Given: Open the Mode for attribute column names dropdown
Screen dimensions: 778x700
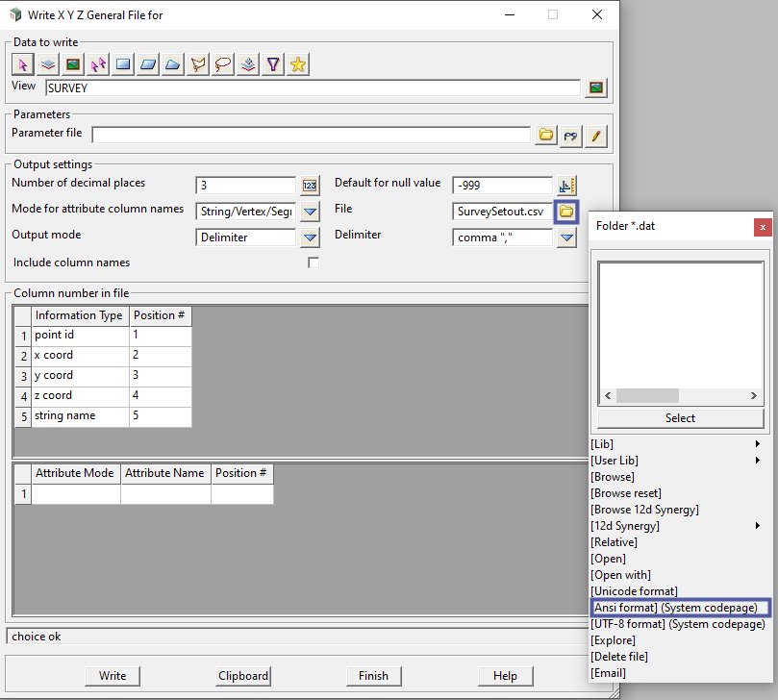Looking at the screenshot, I should point(310,212).
